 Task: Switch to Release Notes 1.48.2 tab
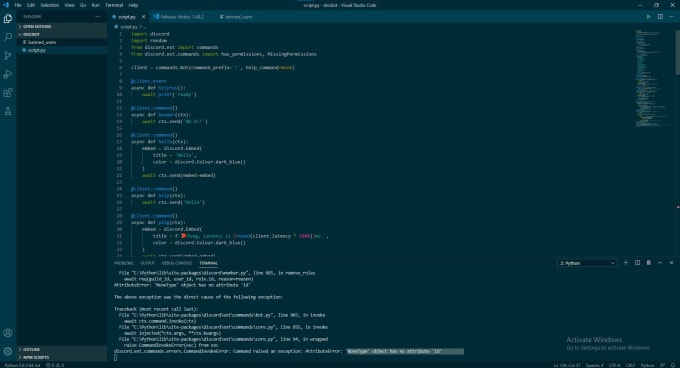coord(182,16)
